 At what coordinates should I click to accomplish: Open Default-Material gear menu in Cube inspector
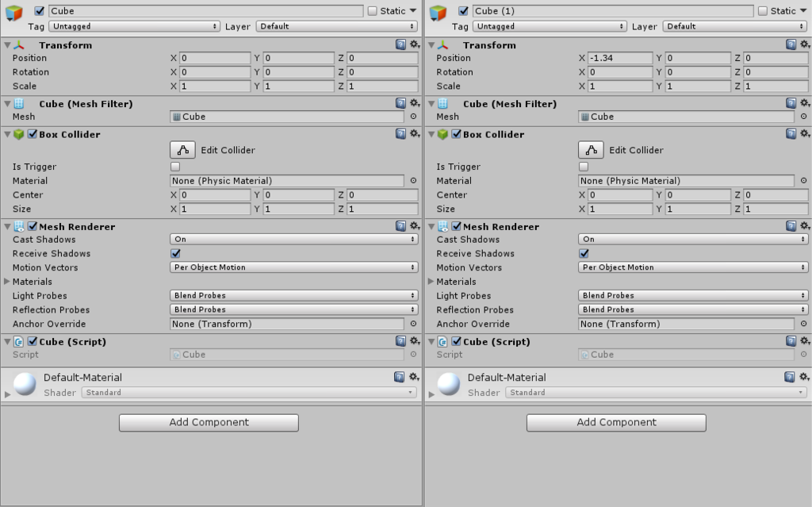point(414,377)
